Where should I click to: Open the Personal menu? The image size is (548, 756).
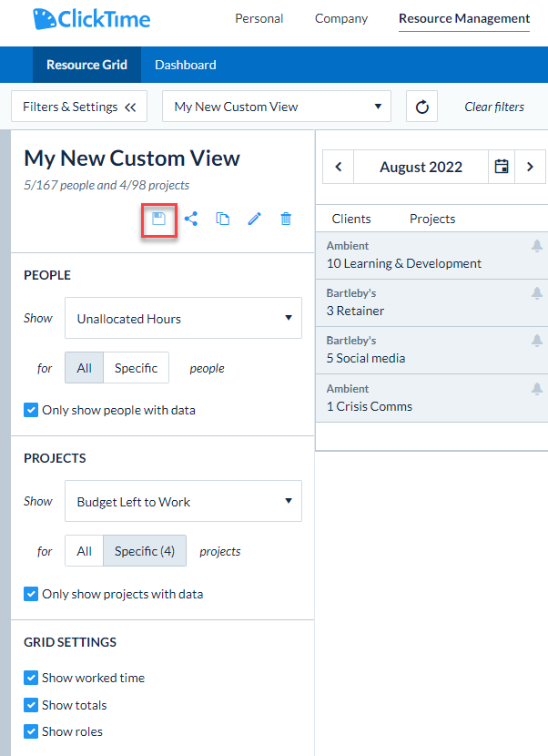pos(259,19)
